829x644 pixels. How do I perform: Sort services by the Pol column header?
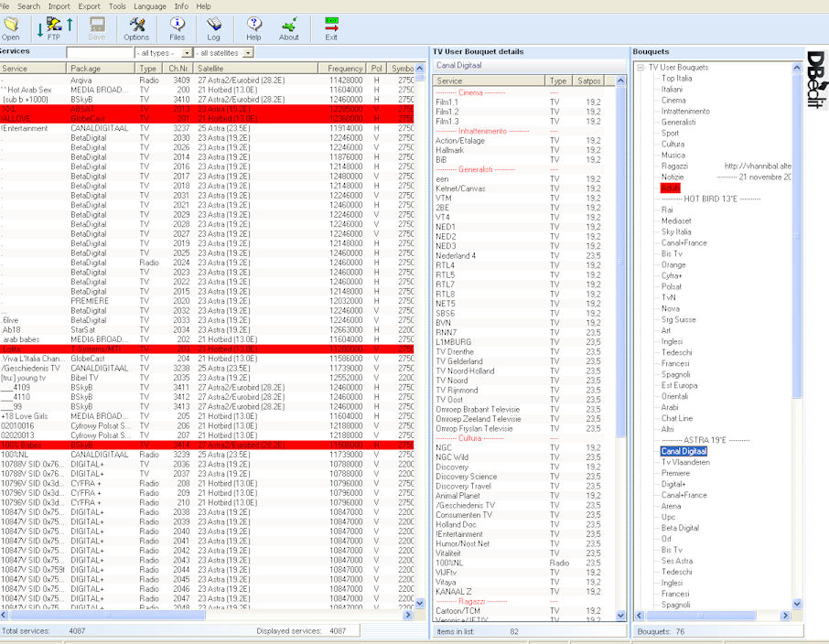(x=376, y=69)
